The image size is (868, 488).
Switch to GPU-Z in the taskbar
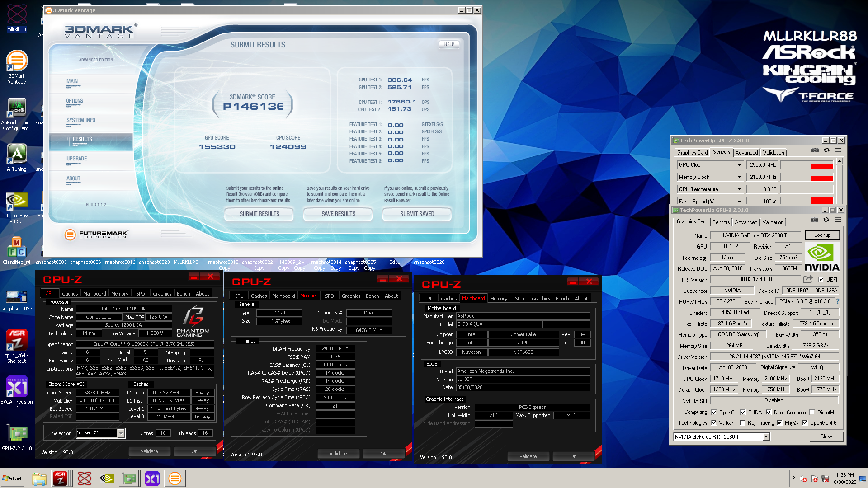(x=129, y=479)
